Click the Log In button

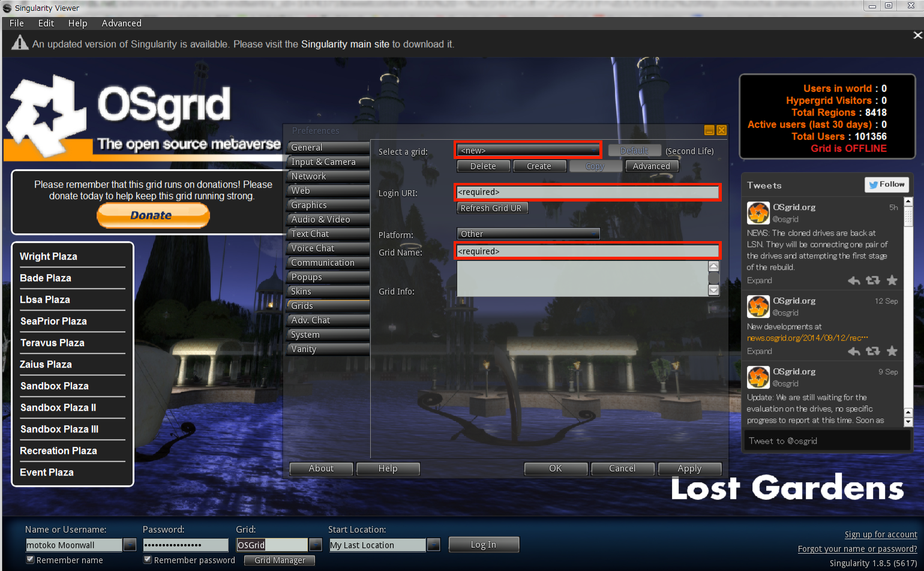[484, 545]
